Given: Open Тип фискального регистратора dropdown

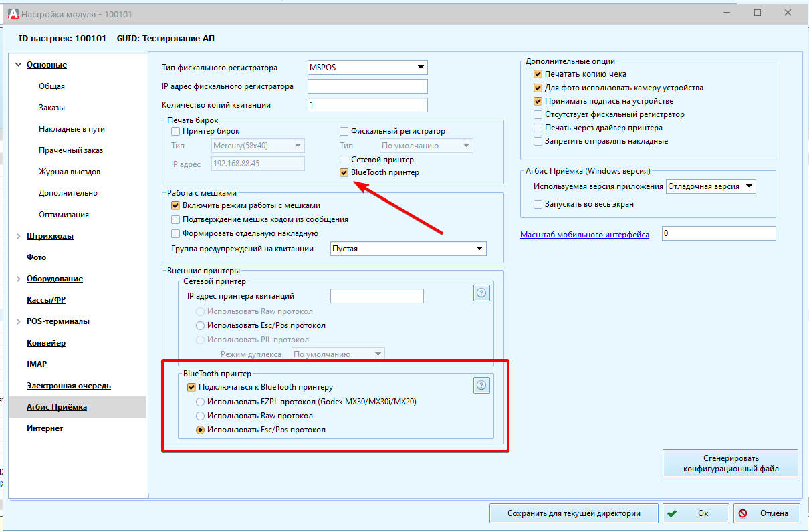Looking at the screenshot, I should pos(420,68).
